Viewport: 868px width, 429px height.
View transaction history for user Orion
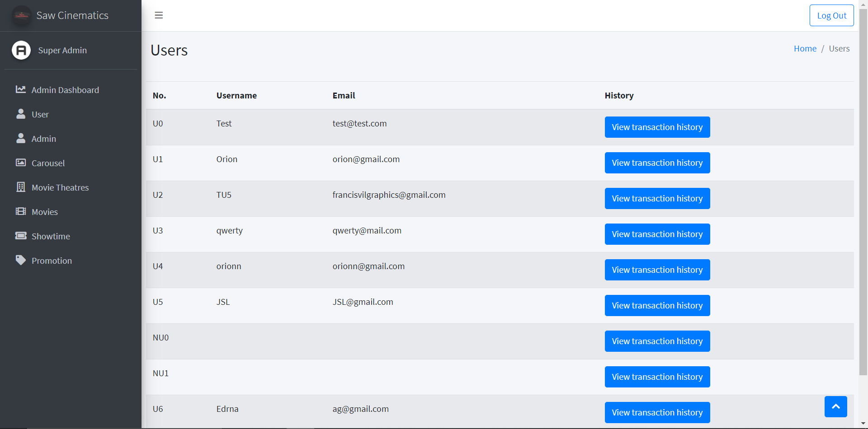point(657,163)
